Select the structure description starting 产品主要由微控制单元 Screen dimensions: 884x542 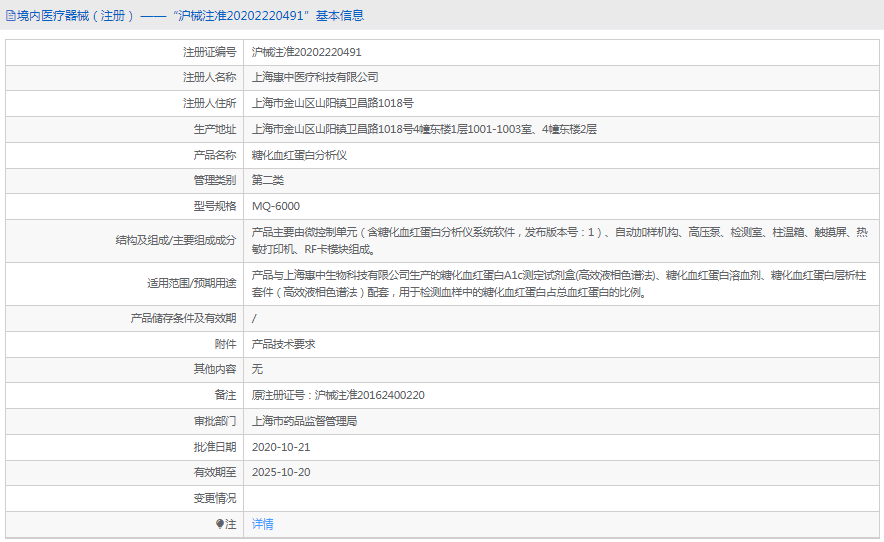560,241
